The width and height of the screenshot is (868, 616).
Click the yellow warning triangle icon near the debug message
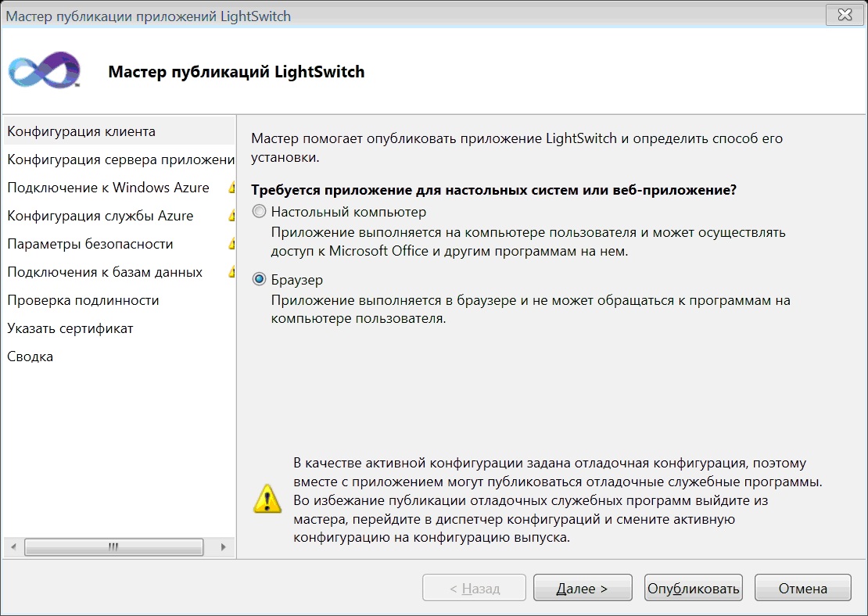pos(267,499)
